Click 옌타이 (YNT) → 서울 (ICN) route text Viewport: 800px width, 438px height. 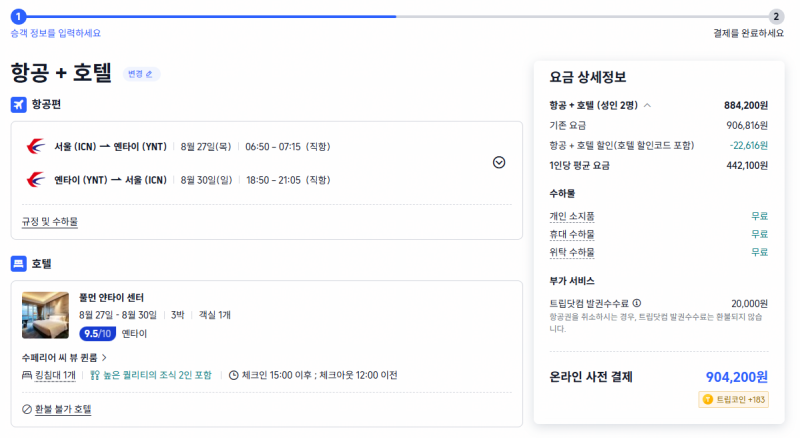coord(111,180)
